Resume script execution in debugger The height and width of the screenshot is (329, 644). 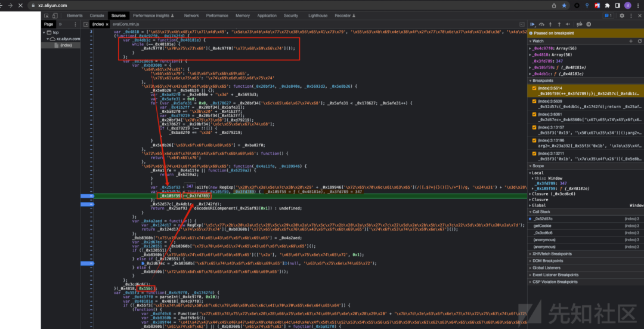click(532, 24)
